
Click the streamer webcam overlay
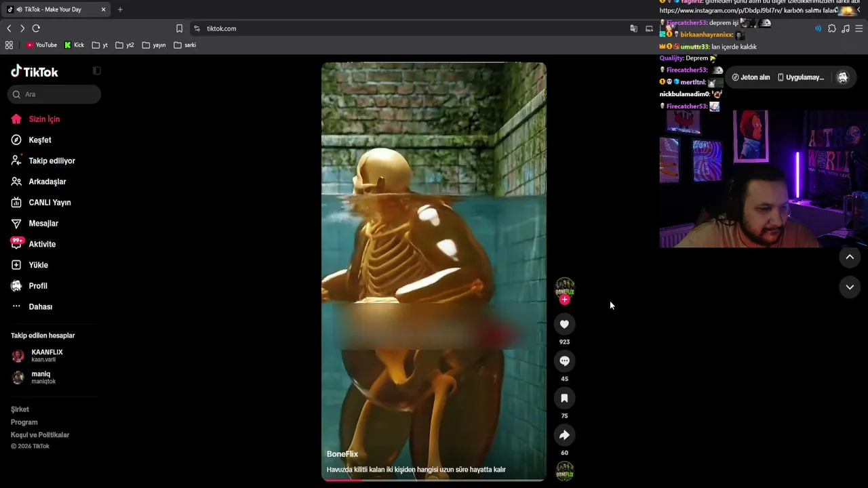pos(764,179)
